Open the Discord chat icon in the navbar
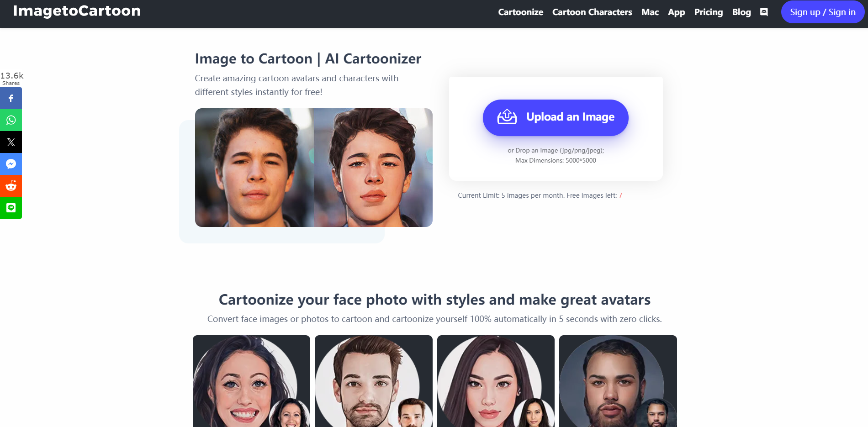The width and height of the screenshot is (868, 427). click(764, 12)
